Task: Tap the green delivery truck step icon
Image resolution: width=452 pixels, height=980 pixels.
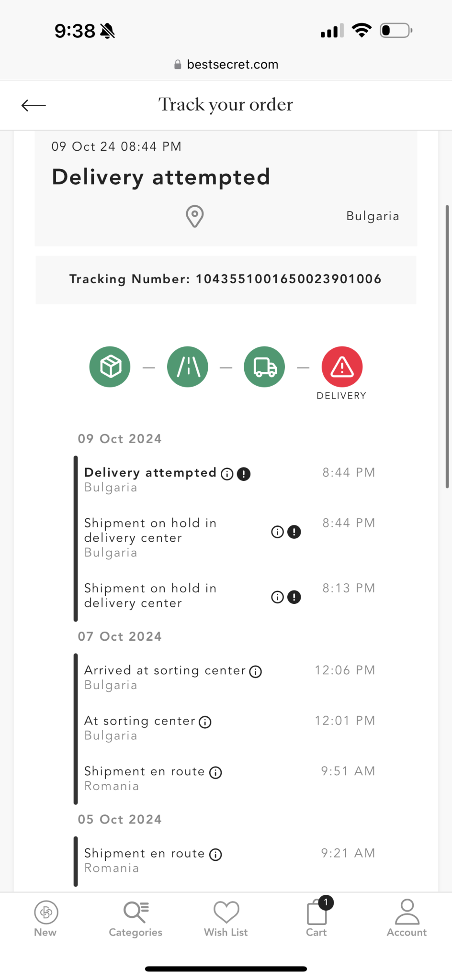Action: (264, 367)
